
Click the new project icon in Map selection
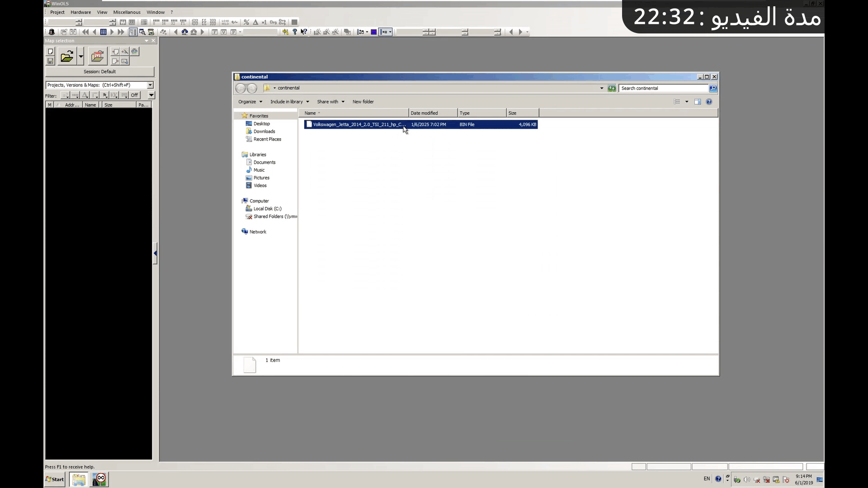click(x=51, y=52)
